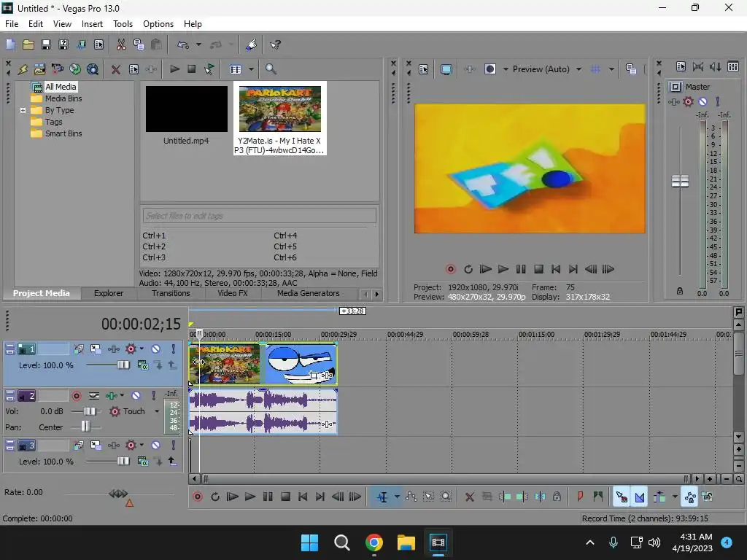This screenshot has height=560, width=747.
Task: Select the Media Bins folder
Action: pos(63,98)
